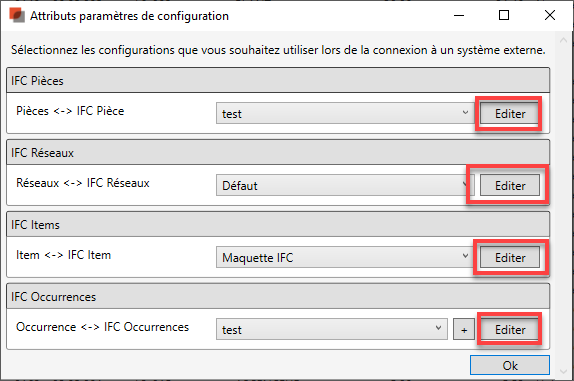The height and width of the screenshot is (381, 574).
Task: Close the Attributs paramètres de configuration dialog
Action: 550,15
